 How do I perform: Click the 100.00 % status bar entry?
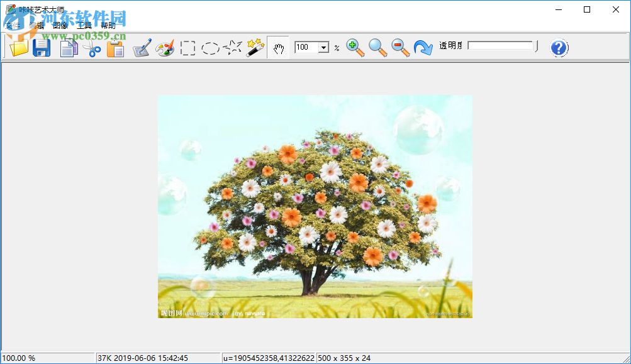pyautogui.click(x=18, y=358)
